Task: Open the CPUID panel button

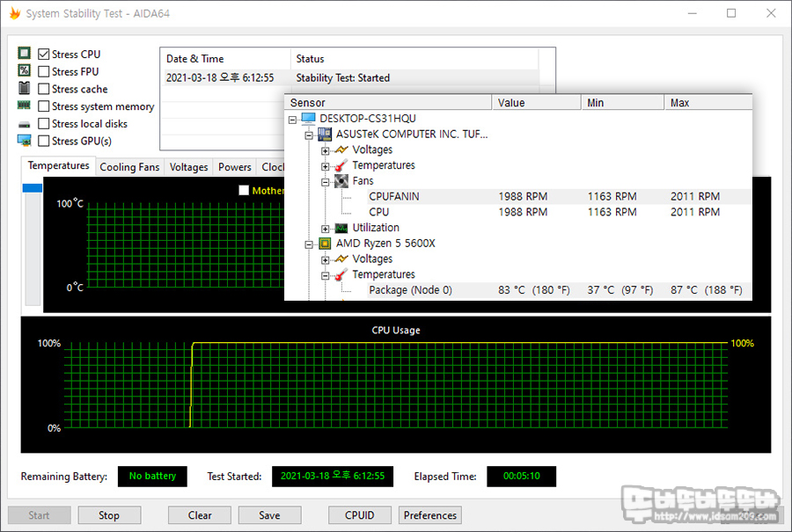Action: pos(360,515)
